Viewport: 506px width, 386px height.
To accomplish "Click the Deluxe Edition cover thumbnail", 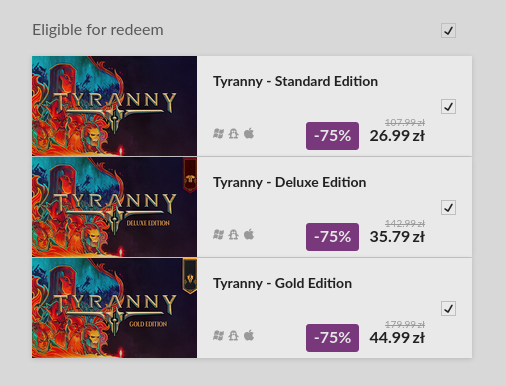I will (114, 207).
